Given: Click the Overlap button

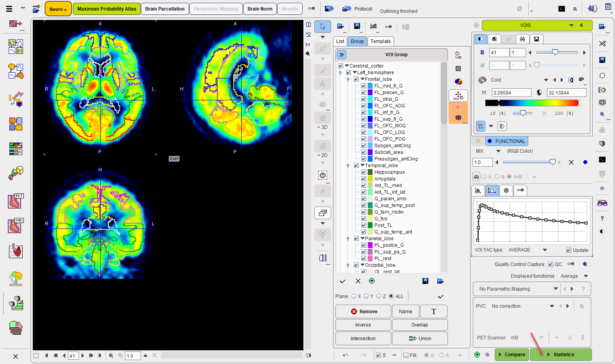Looking at the screenshot, I should (420, 325).
